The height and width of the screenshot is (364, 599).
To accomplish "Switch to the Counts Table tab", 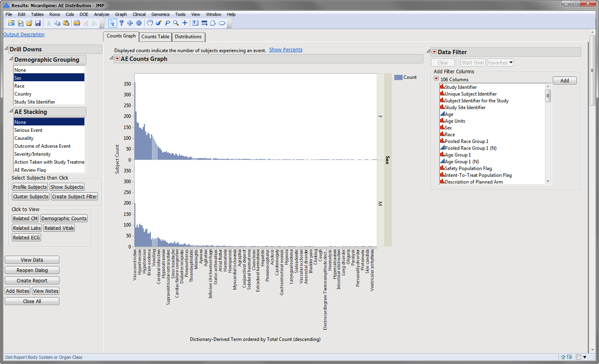I will tap(155, 37).
